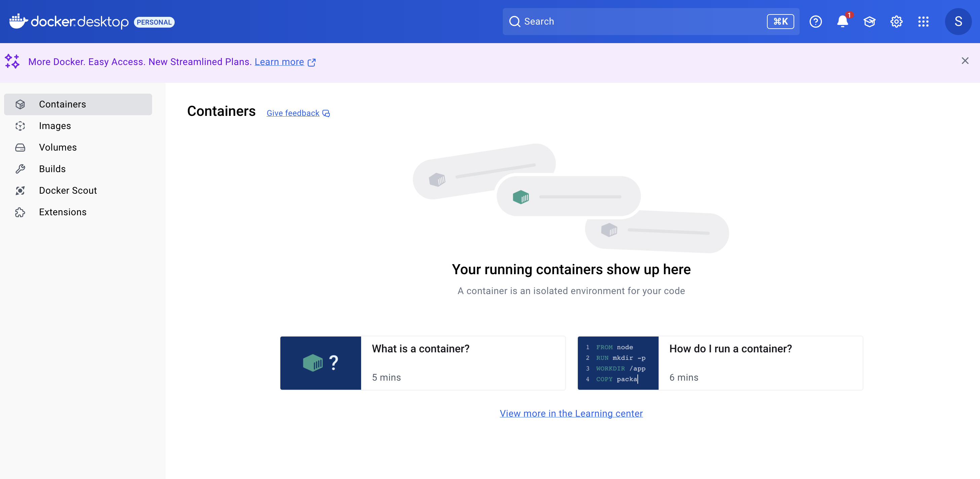980x479 pixels.
Task: Click the Volumes drive sidebar icon
Action: pos(20,147)
